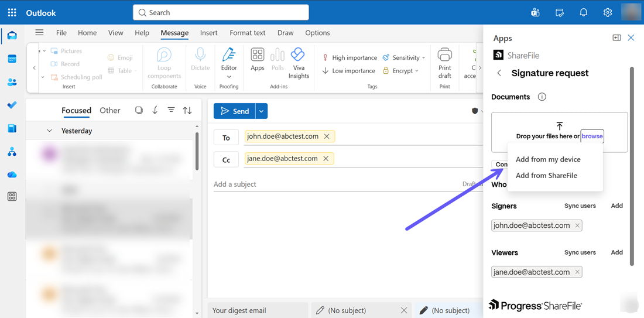Sync users for Signers
The image size is (644, 318).
click(x=580, y=206)
